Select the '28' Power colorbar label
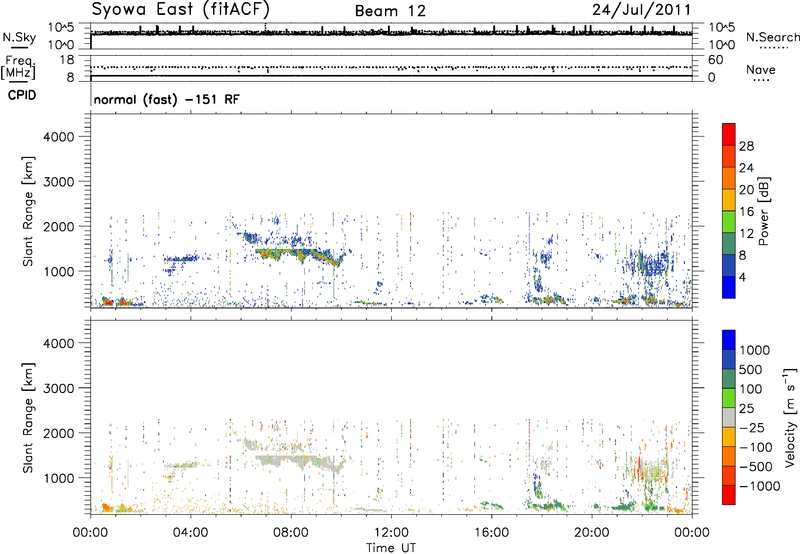This screenshot has height=554, width=800. (x=746, y=146)
